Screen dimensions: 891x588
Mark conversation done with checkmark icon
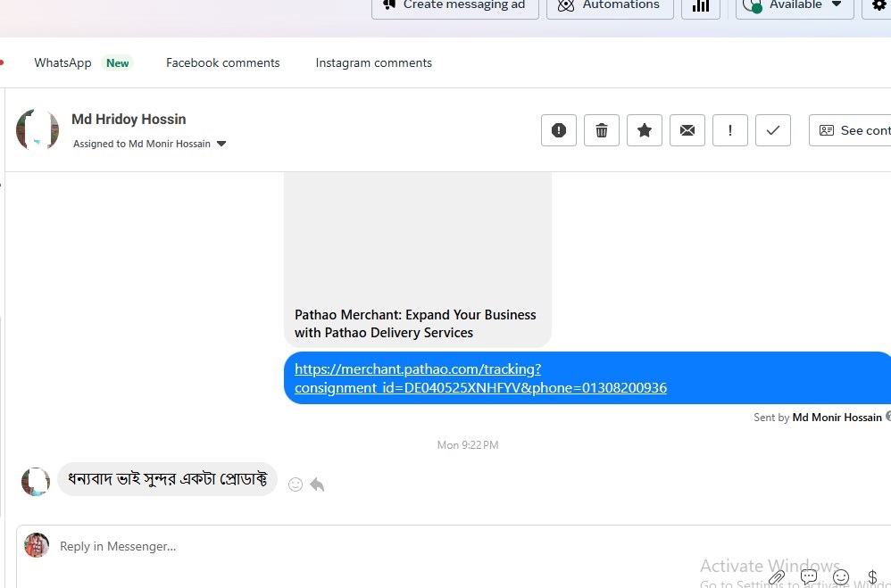(773, 130)
